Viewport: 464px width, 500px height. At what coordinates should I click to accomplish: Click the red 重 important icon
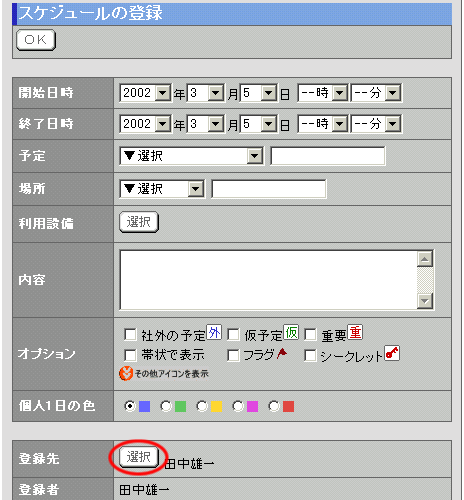[355, 332]
